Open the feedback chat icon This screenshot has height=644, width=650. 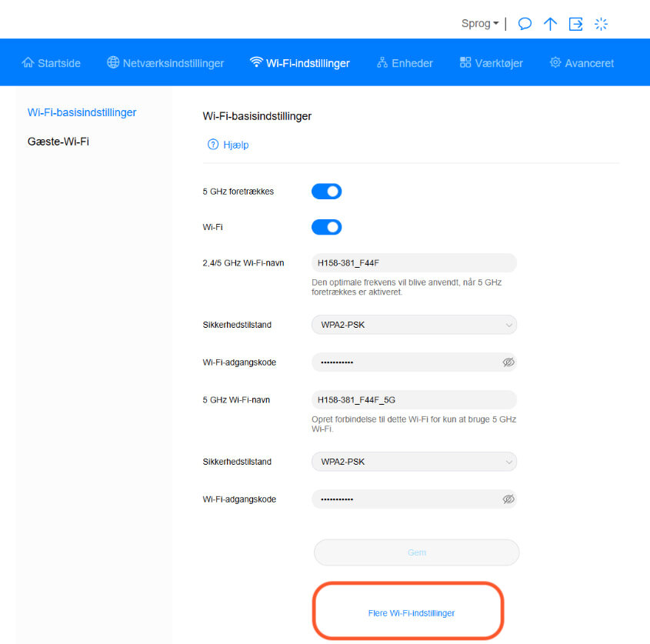click(525, 24)
